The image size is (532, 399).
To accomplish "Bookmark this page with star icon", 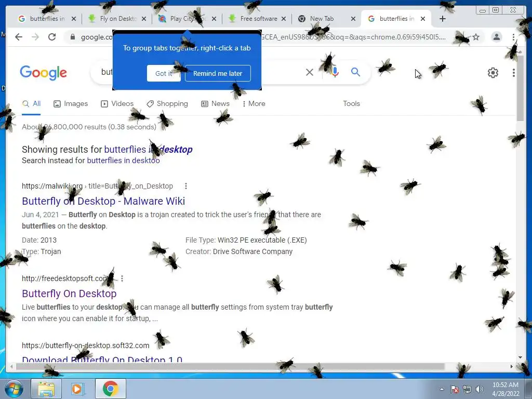I will tap(476, 37).
